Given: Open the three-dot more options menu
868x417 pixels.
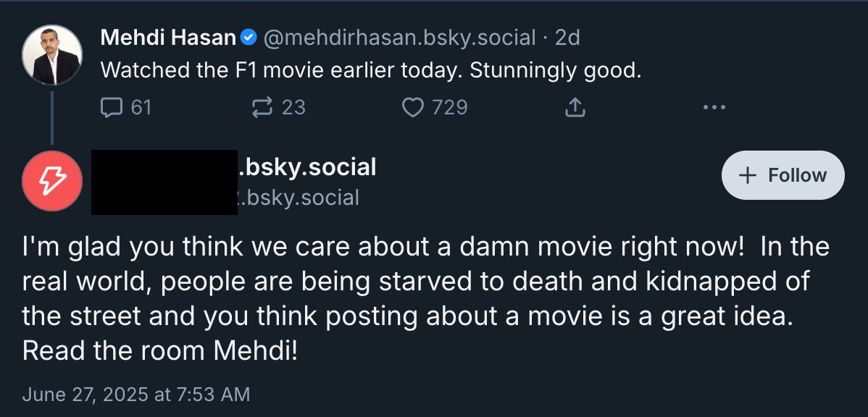Looking at the screenshot, I should coord(714,108).
